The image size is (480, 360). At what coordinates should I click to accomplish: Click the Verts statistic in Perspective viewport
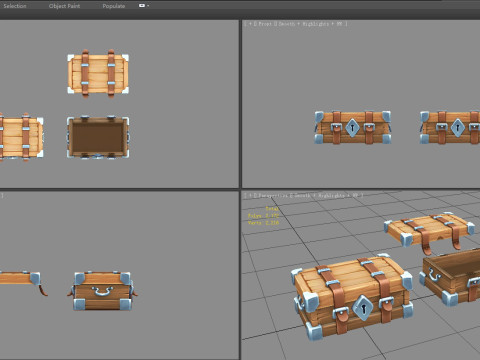(x=263, y=223)
